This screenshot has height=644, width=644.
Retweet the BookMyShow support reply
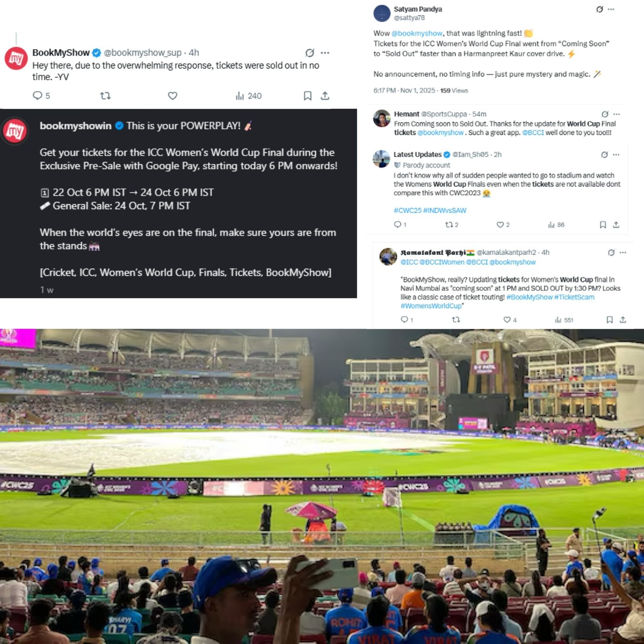105,96
